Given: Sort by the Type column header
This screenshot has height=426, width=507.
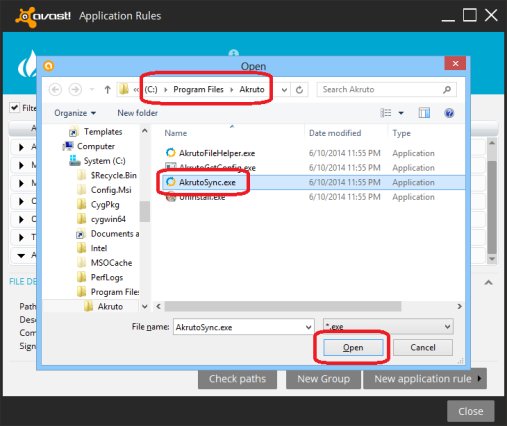Looking at the screenshot, I should (401, 133).
